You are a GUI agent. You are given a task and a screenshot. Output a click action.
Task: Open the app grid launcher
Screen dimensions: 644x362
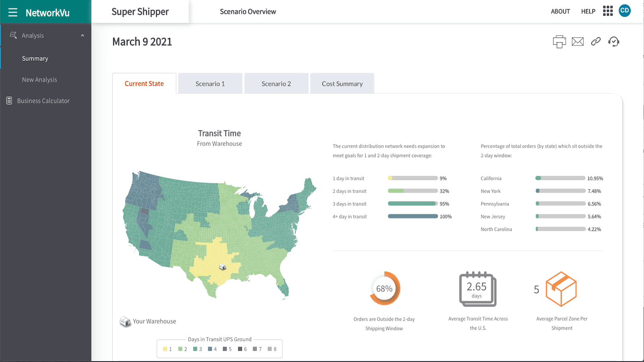(608, 11)
